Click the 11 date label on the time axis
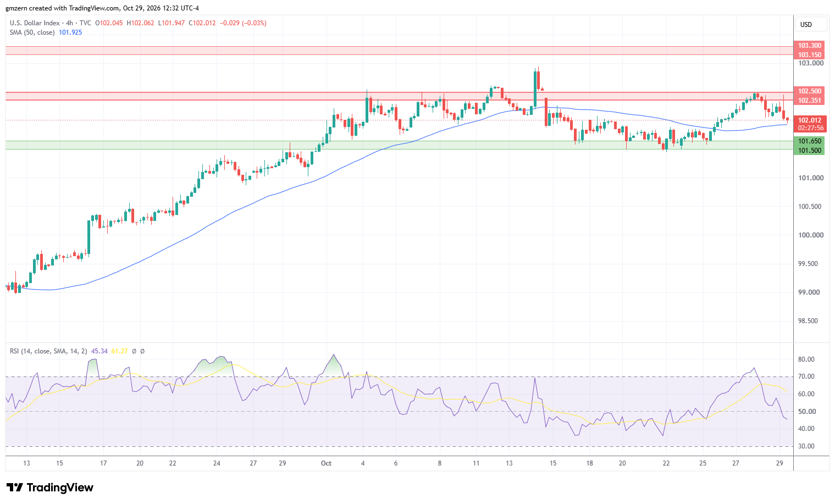 476,463
